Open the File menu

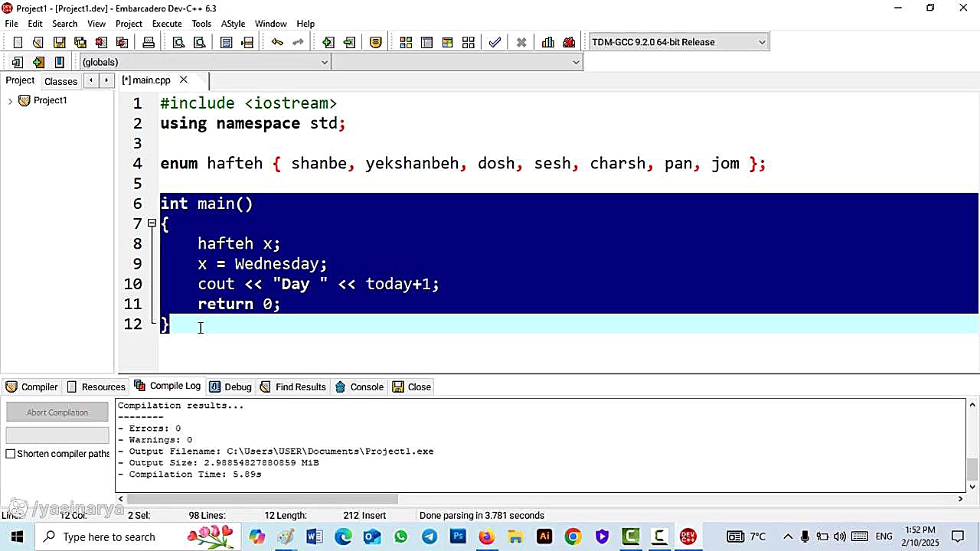[x=11, y=24]
